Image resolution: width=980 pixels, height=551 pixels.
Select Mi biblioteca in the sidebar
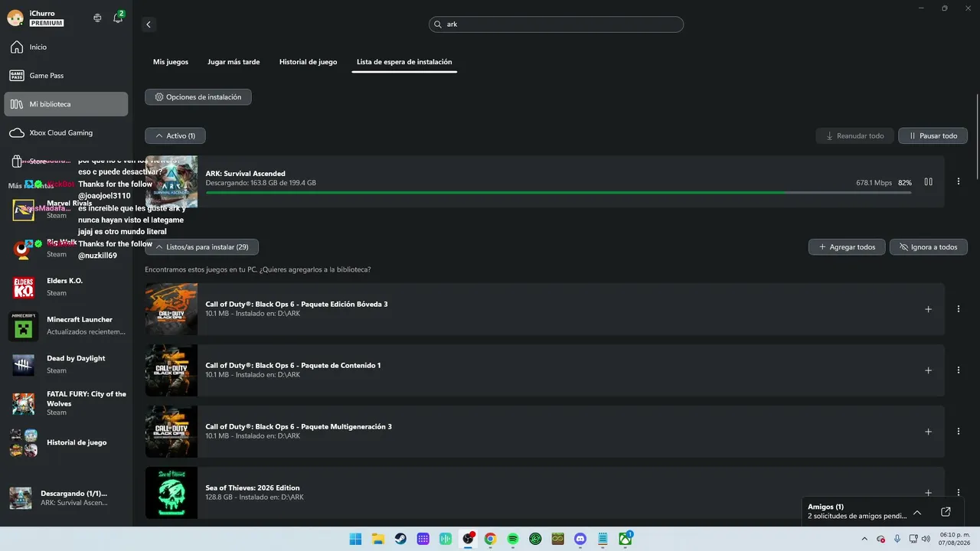66,104
